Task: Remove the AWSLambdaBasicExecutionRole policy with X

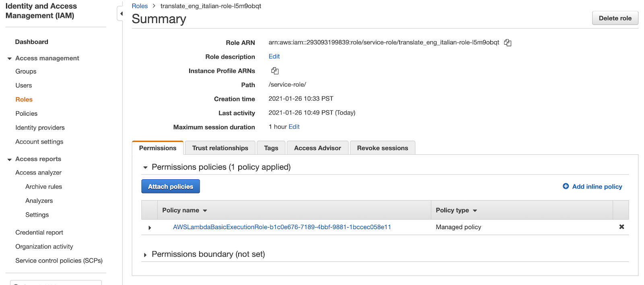Action: pyautogui.click(x=621, y=227)
